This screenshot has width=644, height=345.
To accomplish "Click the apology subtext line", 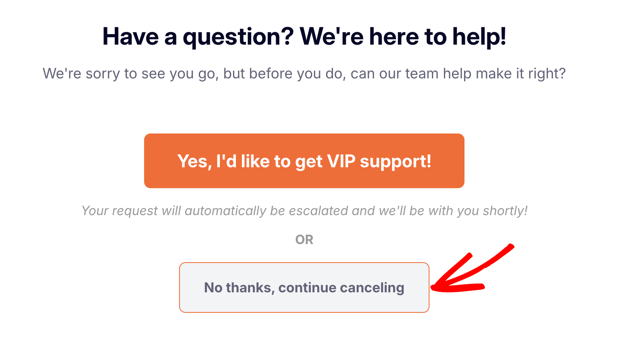I will pos(304,74).
